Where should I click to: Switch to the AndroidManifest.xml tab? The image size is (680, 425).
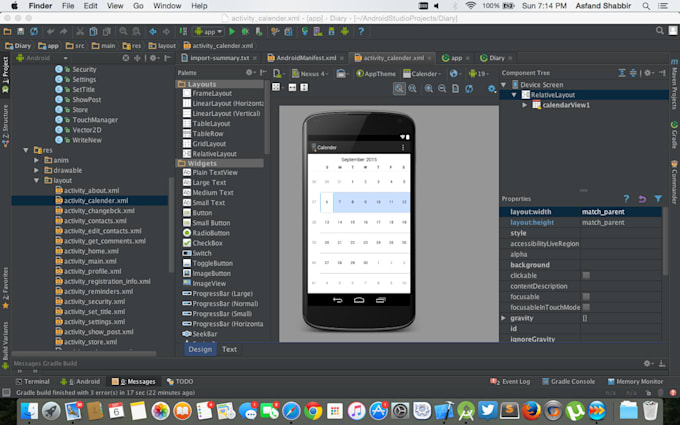tap(306, 58)
